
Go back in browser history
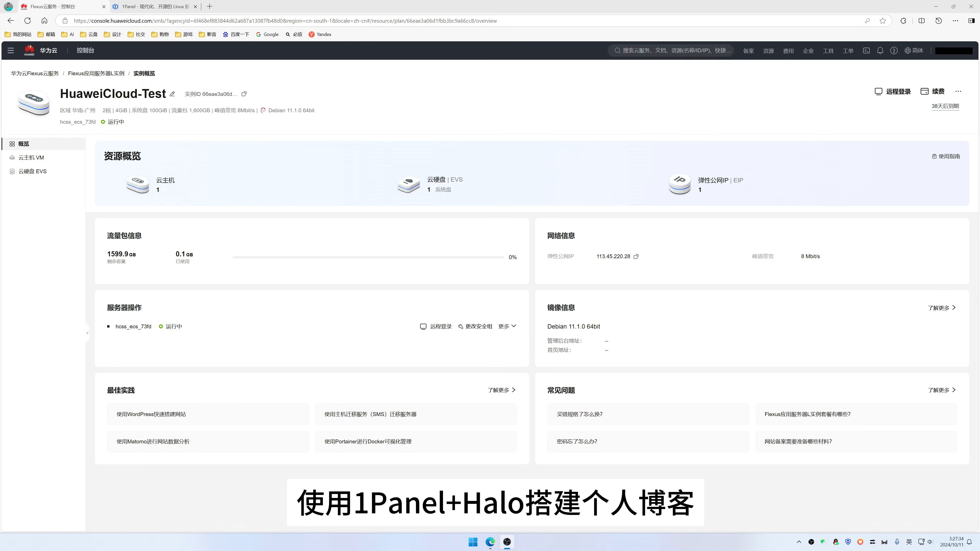tap(11, 20)
